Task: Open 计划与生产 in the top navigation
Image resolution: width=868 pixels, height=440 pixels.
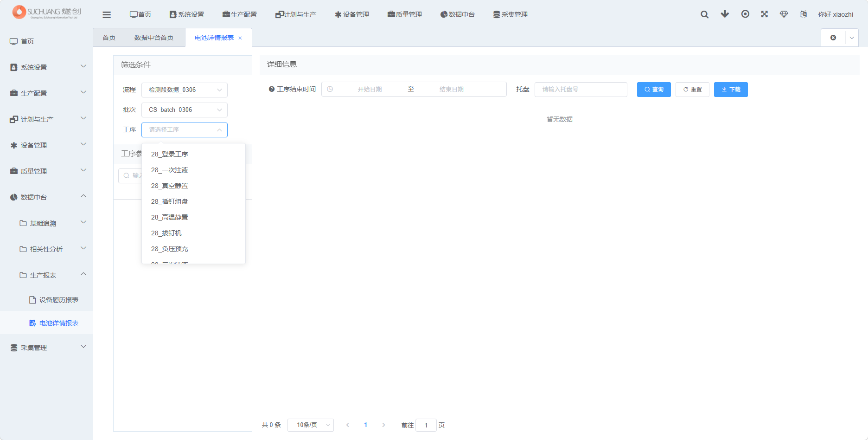Action: tap(296, 14)
